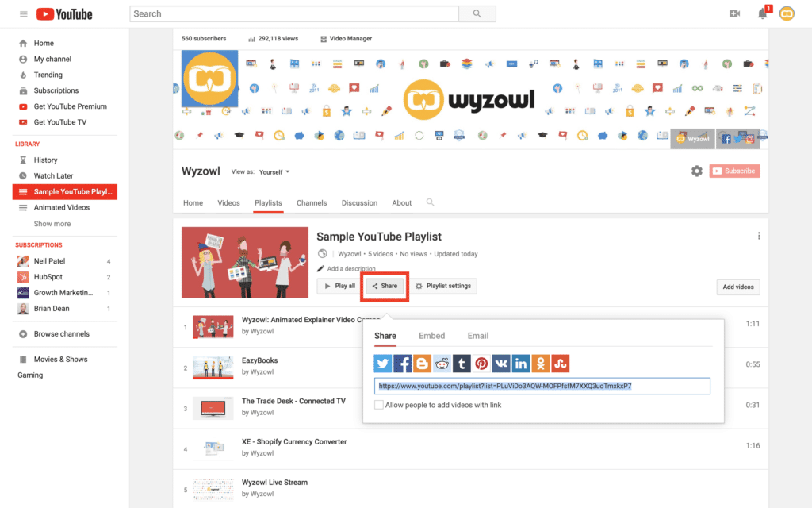
Task: Open the channel About tab
Action: coord(402,202)
